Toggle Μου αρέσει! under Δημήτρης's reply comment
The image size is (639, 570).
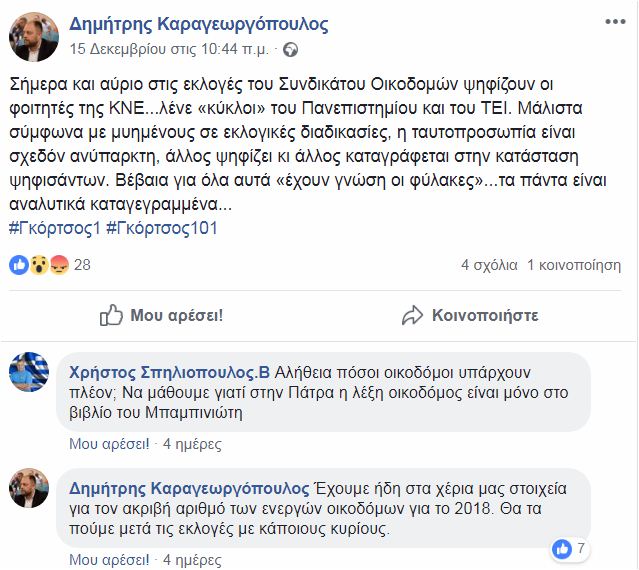[x=109, y=560]
